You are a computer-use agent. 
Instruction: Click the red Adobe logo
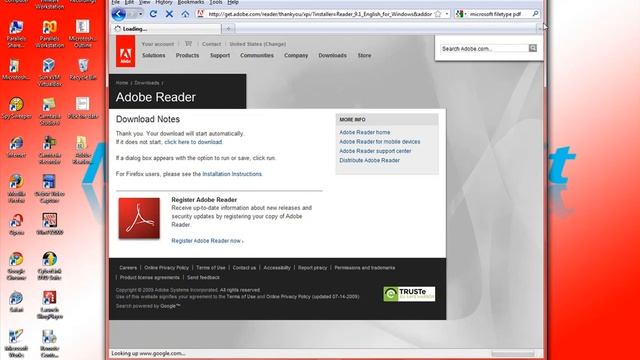pyautogui.click(x=125, y=51)
